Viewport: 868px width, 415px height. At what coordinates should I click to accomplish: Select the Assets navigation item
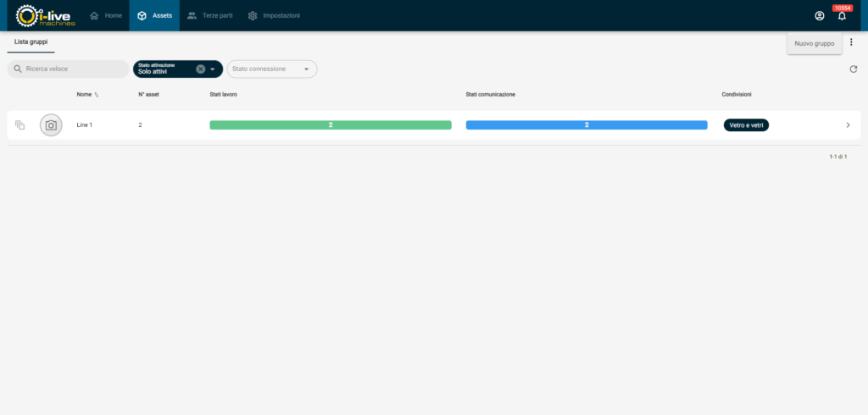click(154, 16)
